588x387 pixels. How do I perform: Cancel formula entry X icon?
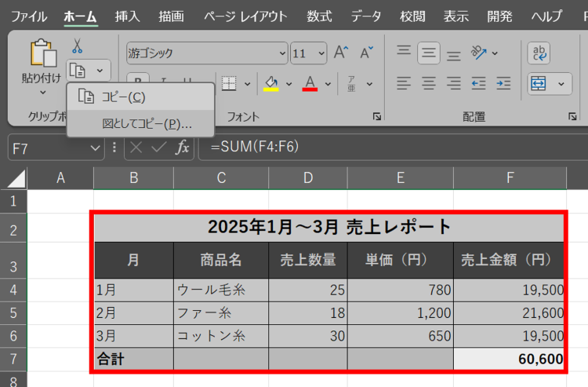(x=136, y=147)
